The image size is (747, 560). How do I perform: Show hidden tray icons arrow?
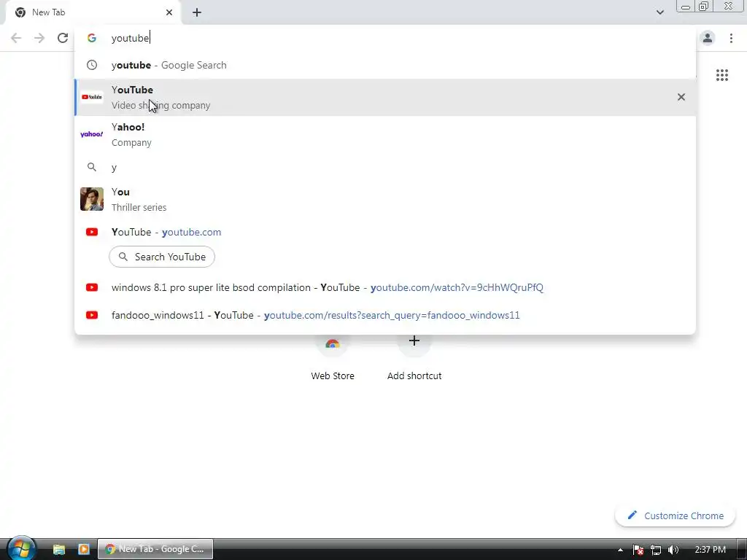coord(620,550)
